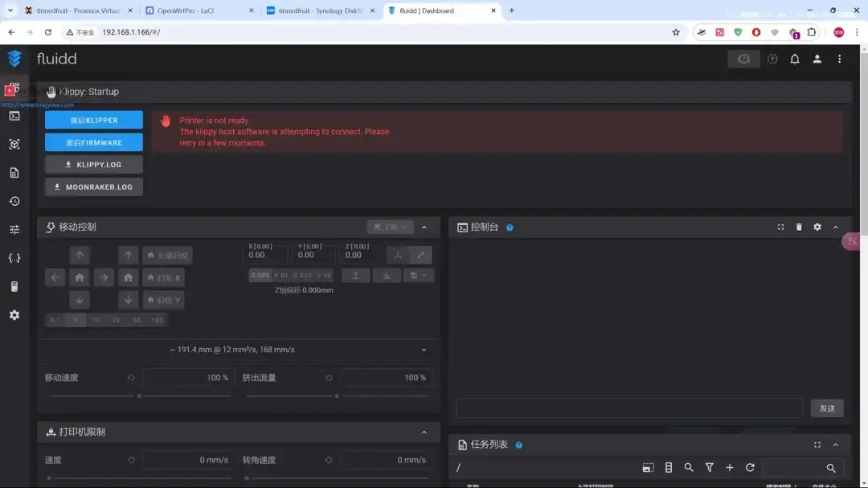Image resolution: width=868 pixels, height=488 pixels.
Task: Click the 速度 printer limit slider
Action: pyautogui.click(x=140, y=478)
